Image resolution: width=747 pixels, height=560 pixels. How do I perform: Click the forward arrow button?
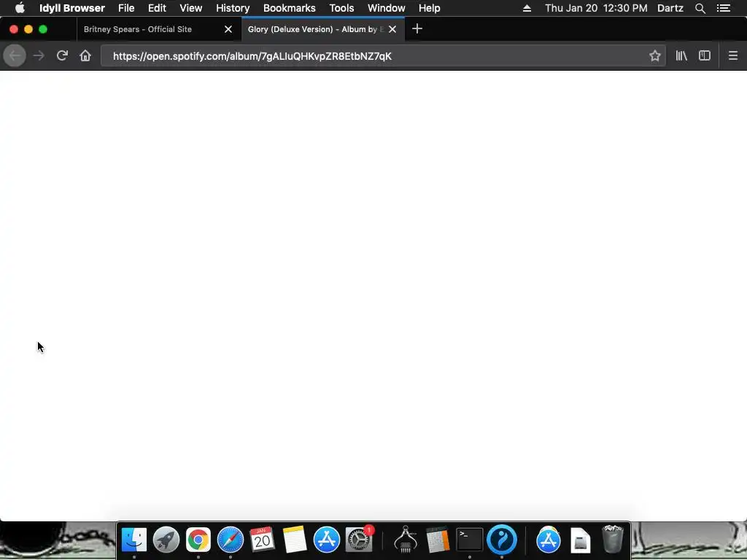[39, 55]
